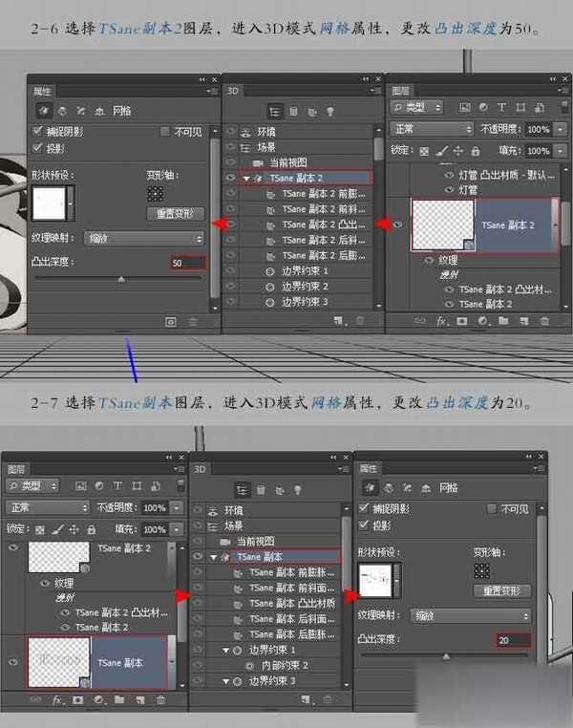
Task: Uncheck 投影 in the lower Properties panel
Action: [364, 525]
